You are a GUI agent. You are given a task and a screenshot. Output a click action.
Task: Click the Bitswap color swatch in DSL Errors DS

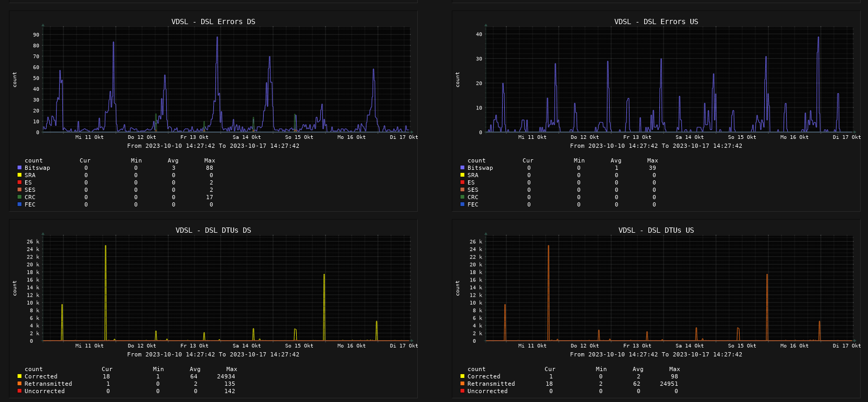[x=19, y=168]
